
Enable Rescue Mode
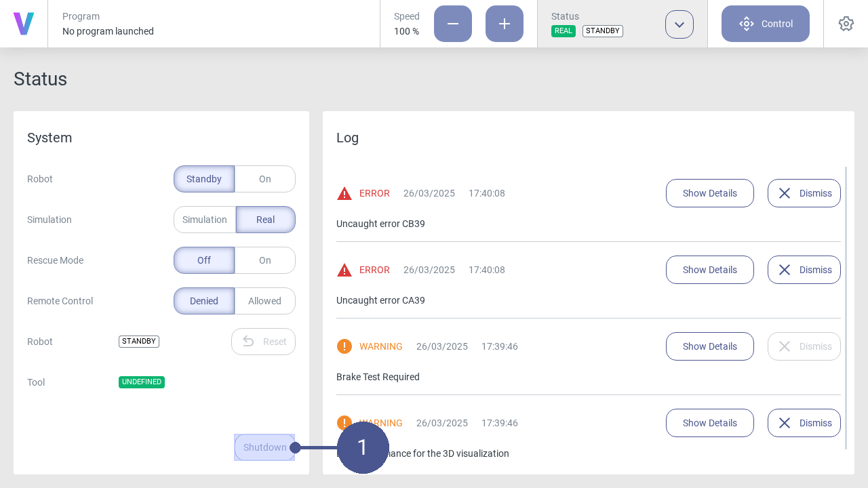point(265,260)
